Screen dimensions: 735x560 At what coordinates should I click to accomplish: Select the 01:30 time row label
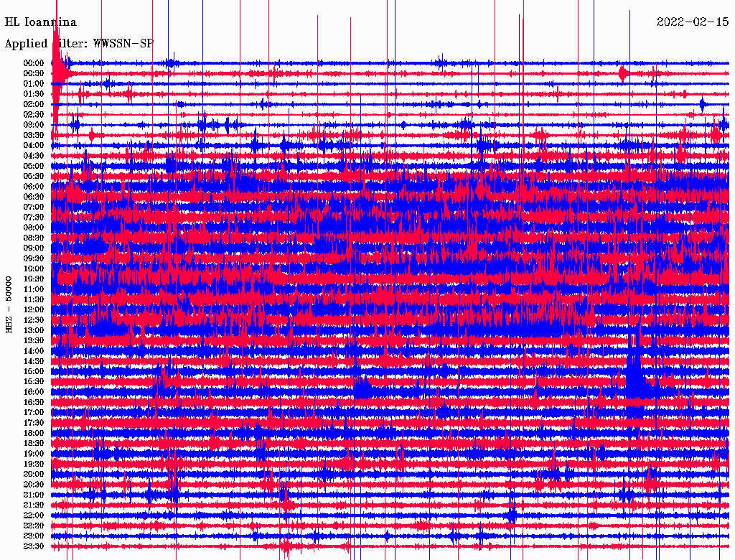[34, 94]
